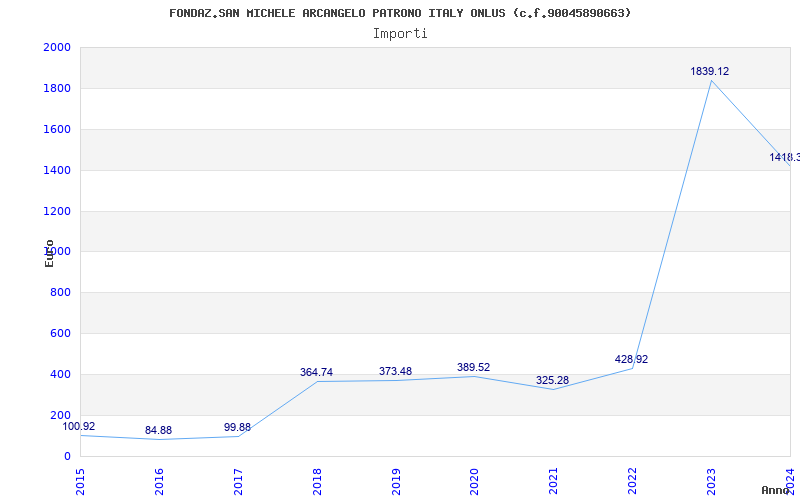Click the 389.52 data label
800x500 pixels.
[x=473, y=367]
